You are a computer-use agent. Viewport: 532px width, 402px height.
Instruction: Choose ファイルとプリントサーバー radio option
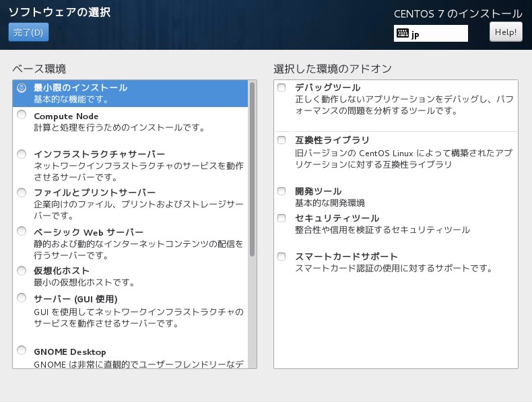(x=22, y=193)
